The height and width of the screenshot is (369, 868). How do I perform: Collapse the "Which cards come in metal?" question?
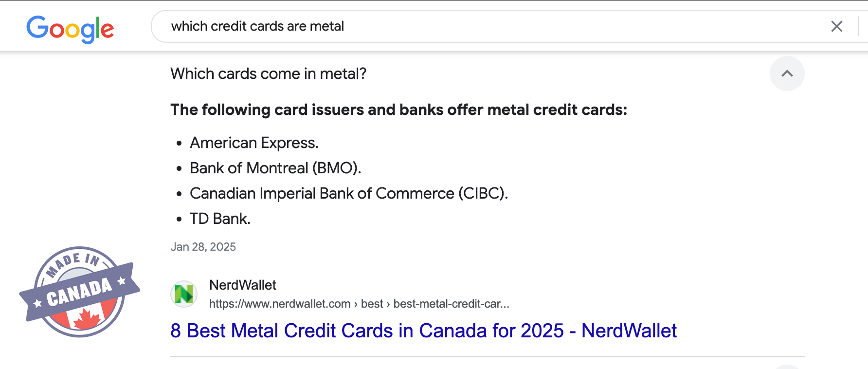268,74
